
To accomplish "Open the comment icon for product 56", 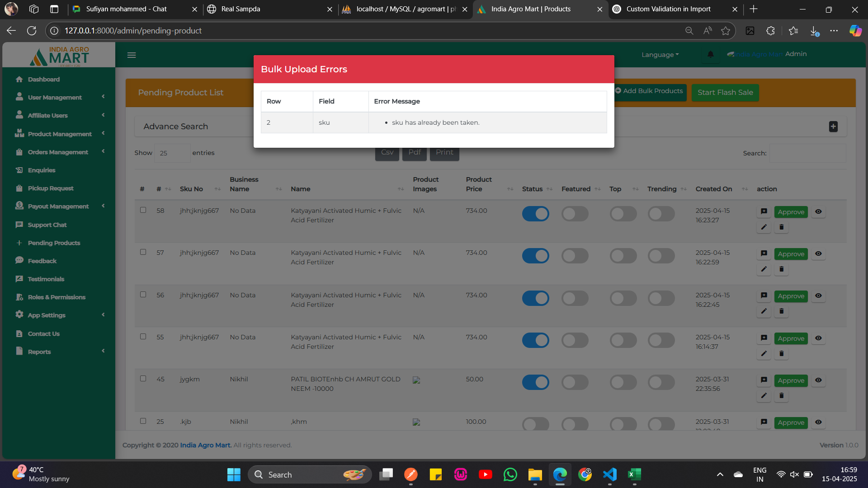I will click(764, 296).
